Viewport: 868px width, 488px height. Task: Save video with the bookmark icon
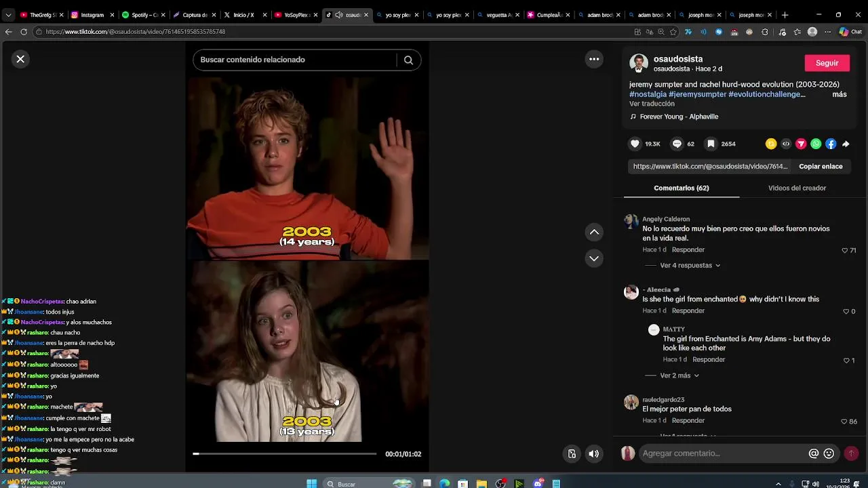point(711,144)
